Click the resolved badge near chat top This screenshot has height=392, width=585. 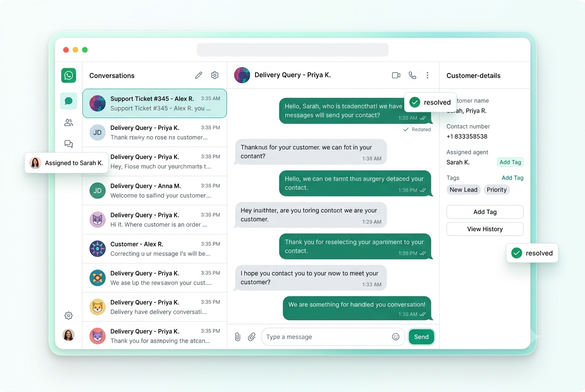point(430,103)
